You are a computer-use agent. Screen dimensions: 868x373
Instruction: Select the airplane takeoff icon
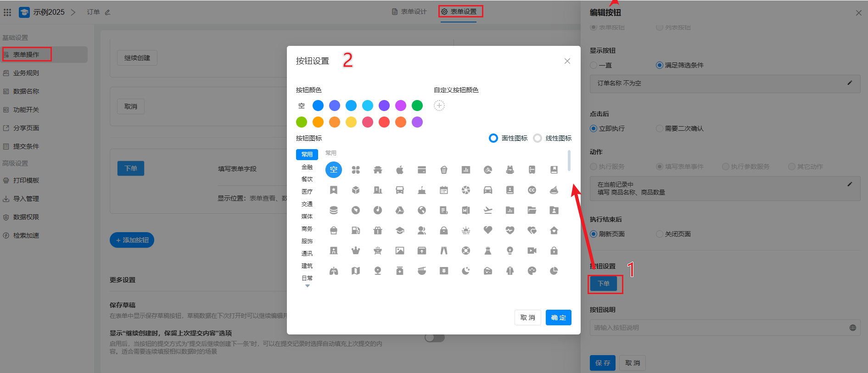tap(488, 211)
